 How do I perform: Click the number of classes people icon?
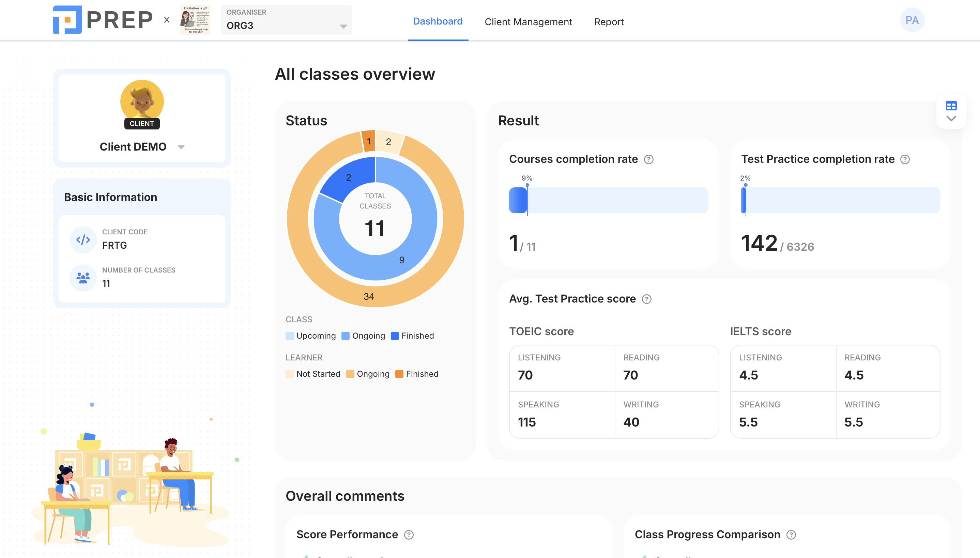tap(83, 277)
